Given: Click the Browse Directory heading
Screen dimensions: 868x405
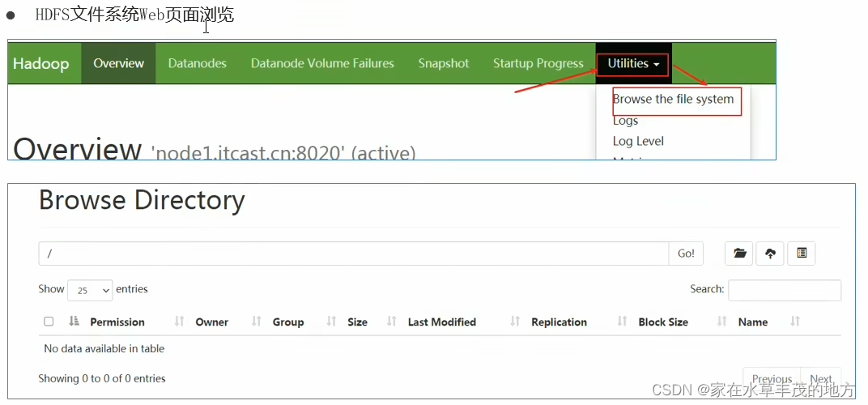Looking at the screenshot, I should click(x=142, y=200).
